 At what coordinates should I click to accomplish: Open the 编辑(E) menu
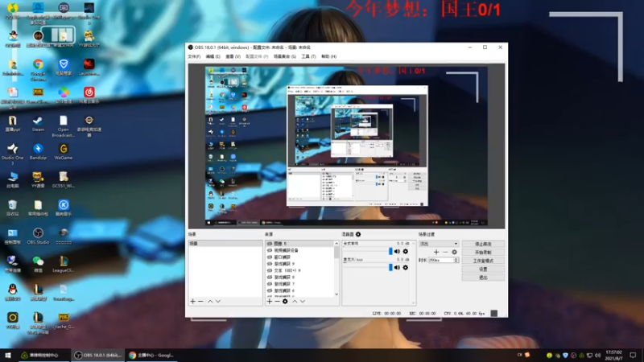pyautogui.click(x=213, y=56)
